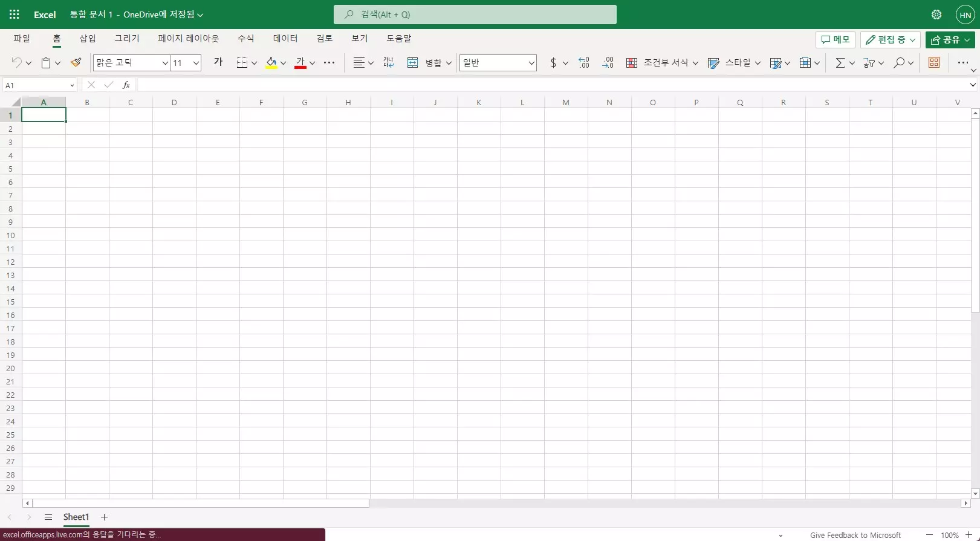The width and height of the screenshot is (980, 541).
Task: Switch to the 데이터 tab
Action: tap(285, 39)
